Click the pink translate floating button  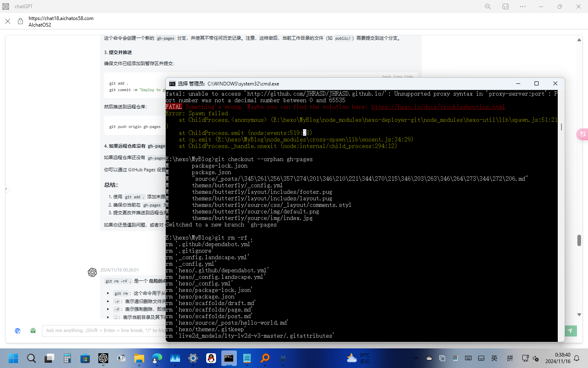coord(582,134)
